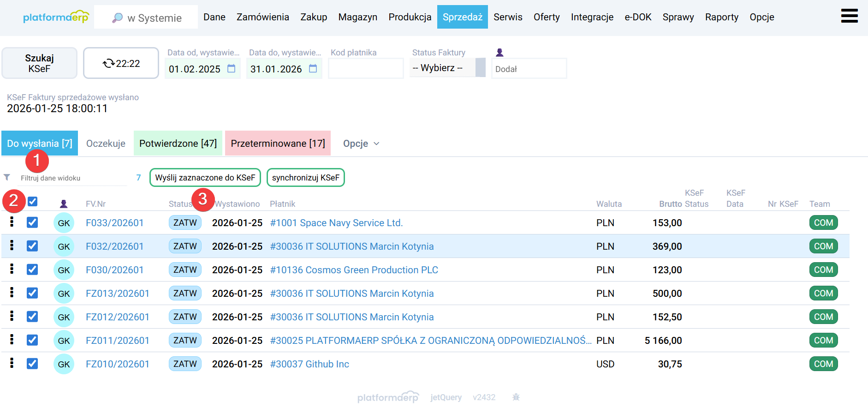This screenshot has height=408, width=868.
Task: Click the platformaerp logo
Action: tap(56, 17)
